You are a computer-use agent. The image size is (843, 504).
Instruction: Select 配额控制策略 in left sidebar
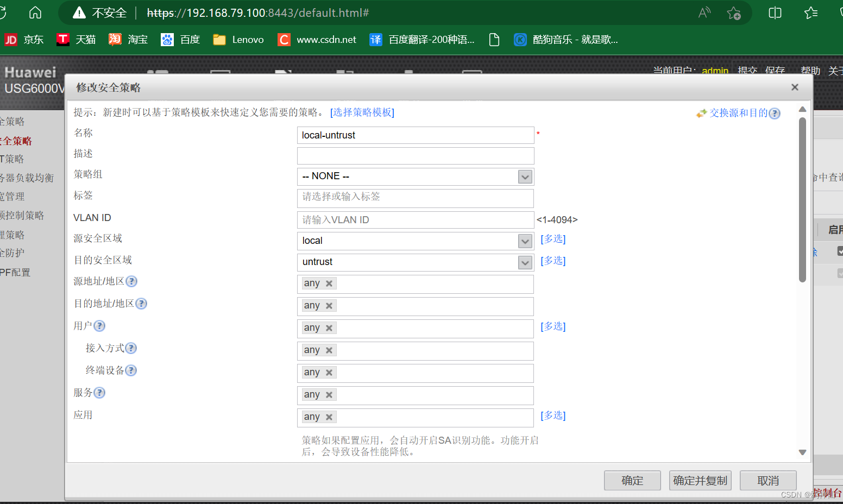(22, 216)
